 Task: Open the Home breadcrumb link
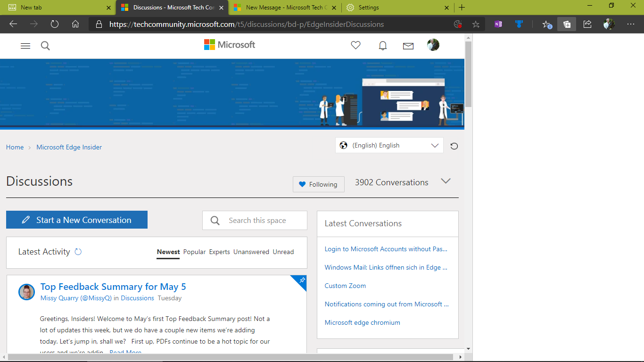(15, 147)
